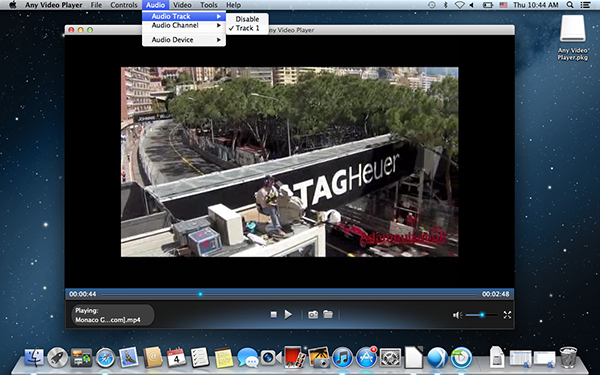
Task: Open Reminders checklist icon in Dock
Action: [x=200, y=357]
